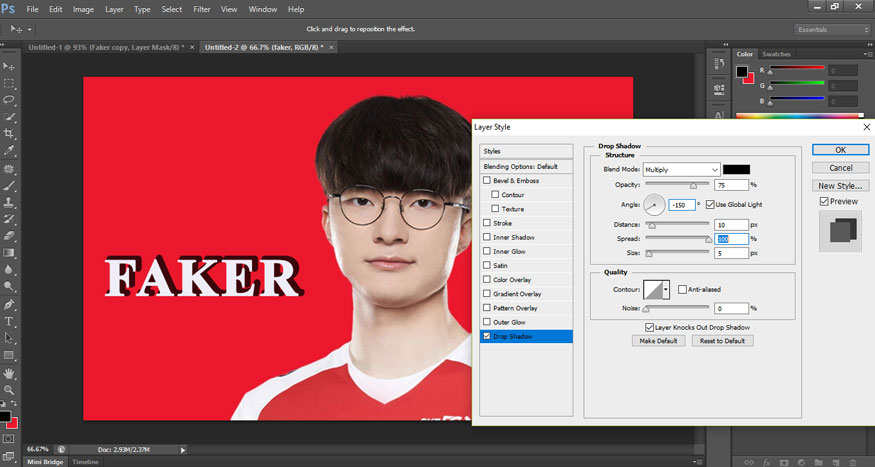Open the Layer menu
Viewport: 875px width, 467px height.
[114, 9]
